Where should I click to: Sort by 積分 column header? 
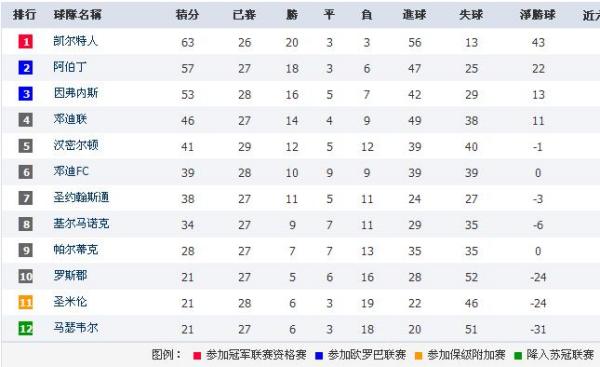[x=187, y=15]
